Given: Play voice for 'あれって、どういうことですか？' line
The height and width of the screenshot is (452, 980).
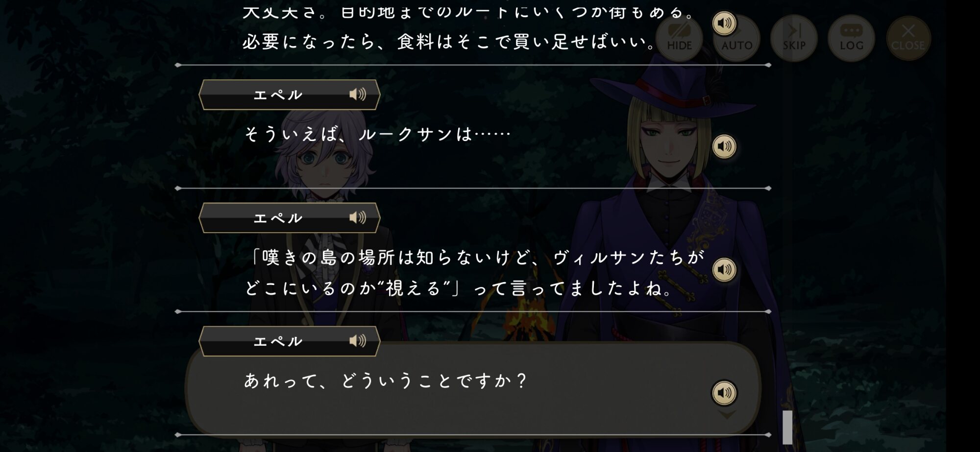Looking at the screenshot, I should click(724, 393).
